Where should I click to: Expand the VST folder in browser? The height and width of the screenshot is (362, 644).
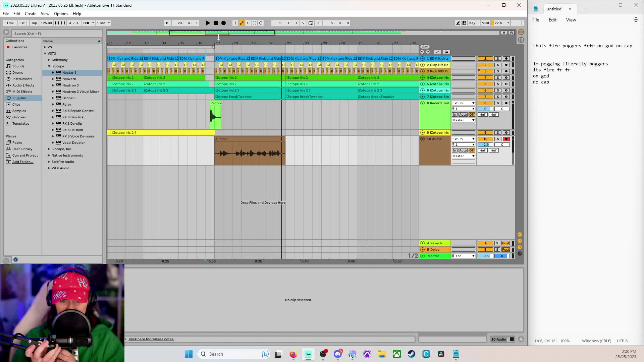point(45,47)
